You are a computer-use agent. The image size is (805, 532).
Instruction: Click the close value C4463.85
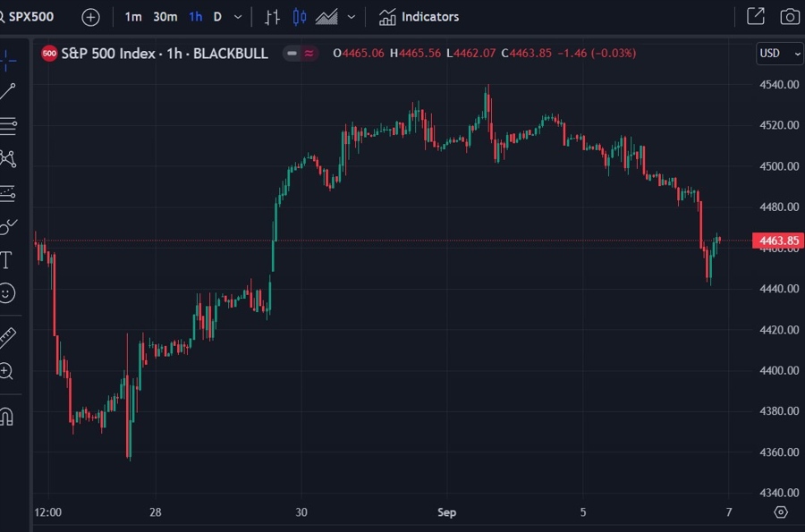[x=526, y=54]
